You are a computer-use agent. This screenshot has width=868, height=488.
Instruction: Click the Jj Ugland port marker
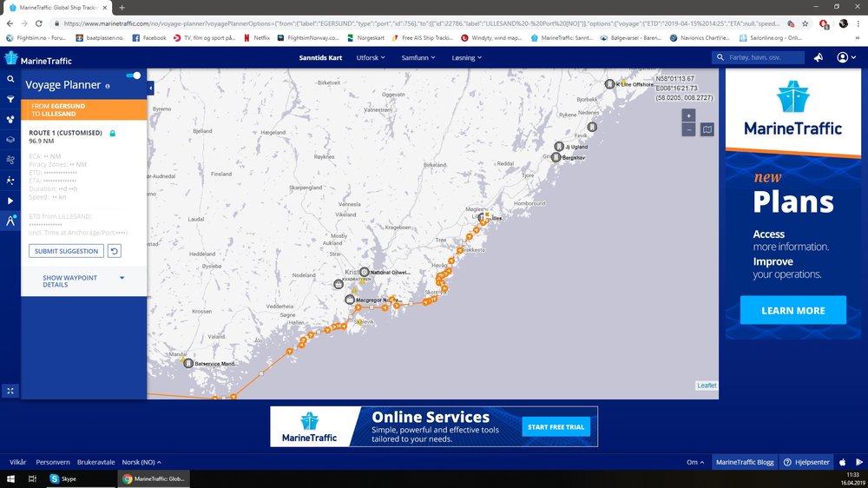[559, 146]
